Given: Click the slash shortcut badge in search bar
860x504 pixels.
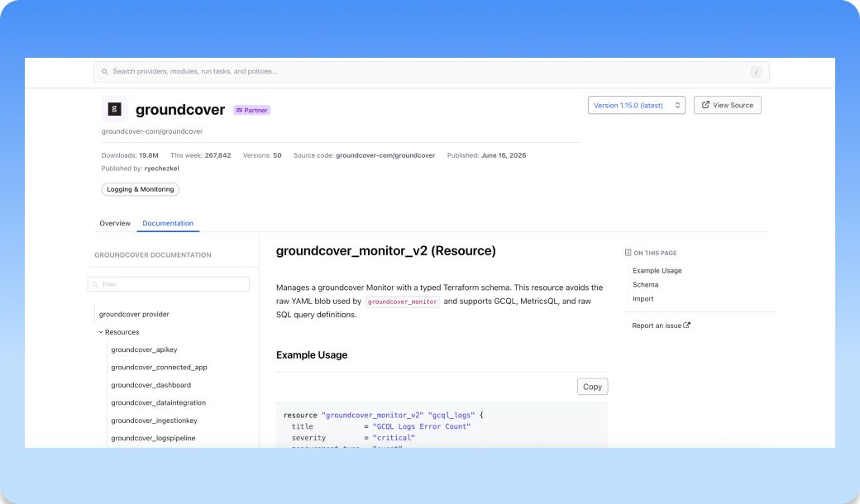Looking at the screenshot, I should point(756,72).
